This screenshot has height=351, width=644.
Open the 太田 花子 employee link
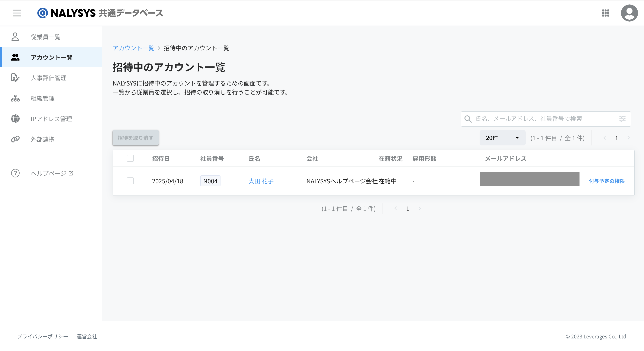(261, 181)
